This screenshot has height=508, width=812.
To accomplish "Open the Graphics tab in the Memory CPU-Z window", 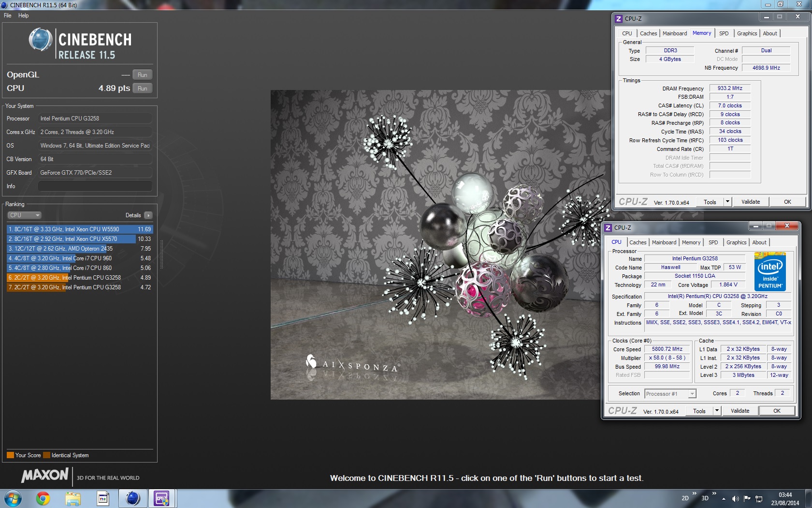I will tap(747, 34).
